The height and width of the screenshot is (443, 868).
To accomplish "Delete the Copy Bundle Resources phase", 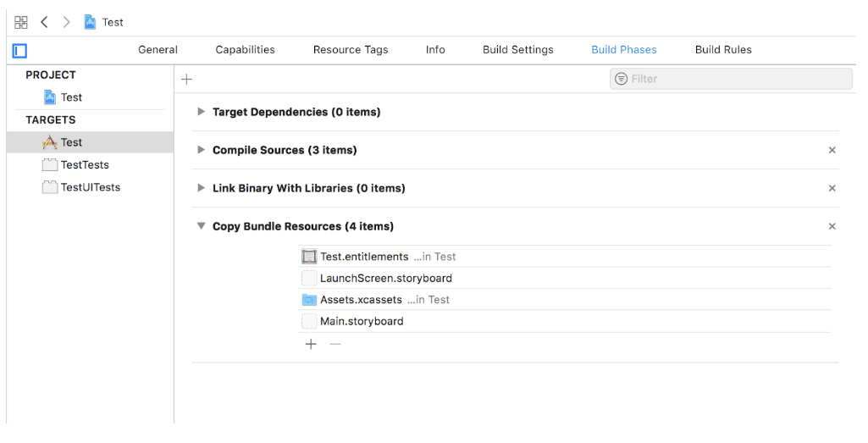I will (832, 226).
